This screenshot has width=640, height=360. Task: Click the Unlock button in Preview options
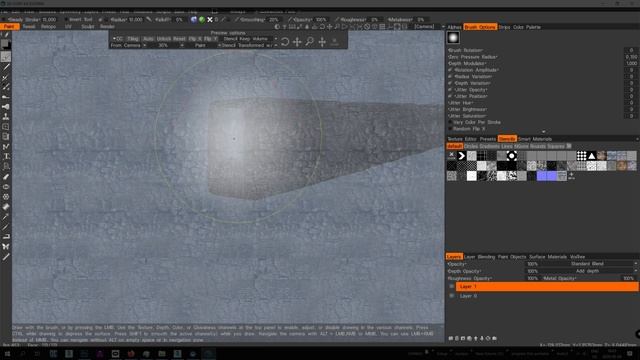164,39
